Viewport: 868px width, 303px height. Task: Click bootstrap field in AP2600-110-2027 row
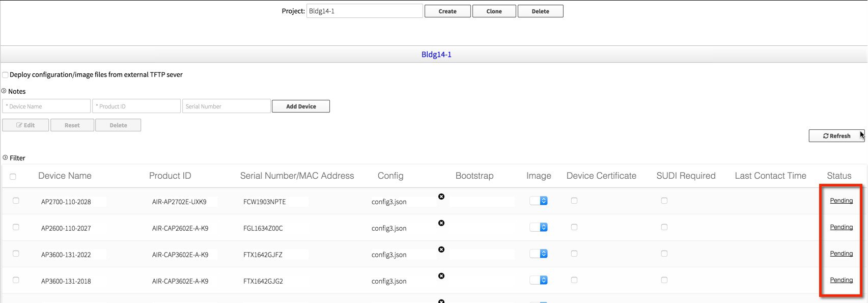click(482, 228)
